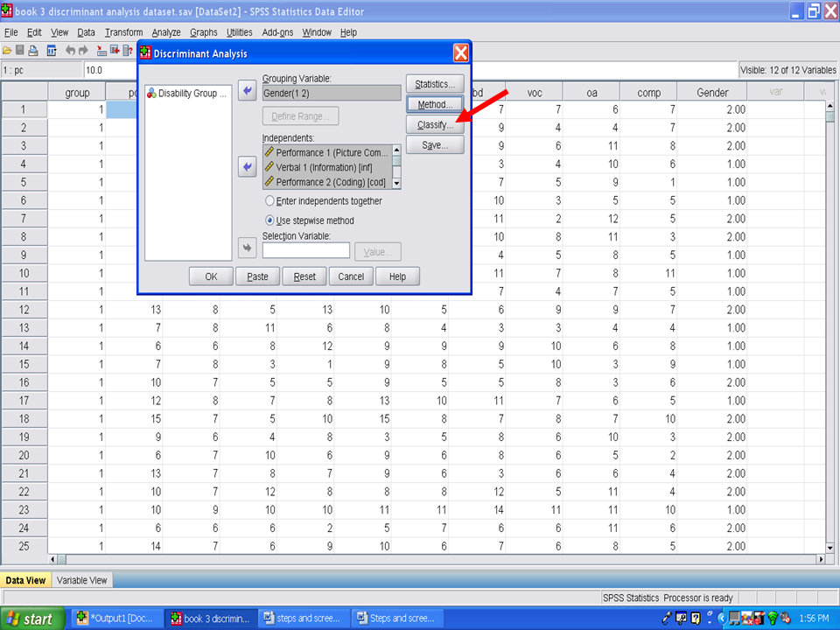Switch to Variable View tab
The height and width of the screenshot is (630, 840).
(82, 580)
